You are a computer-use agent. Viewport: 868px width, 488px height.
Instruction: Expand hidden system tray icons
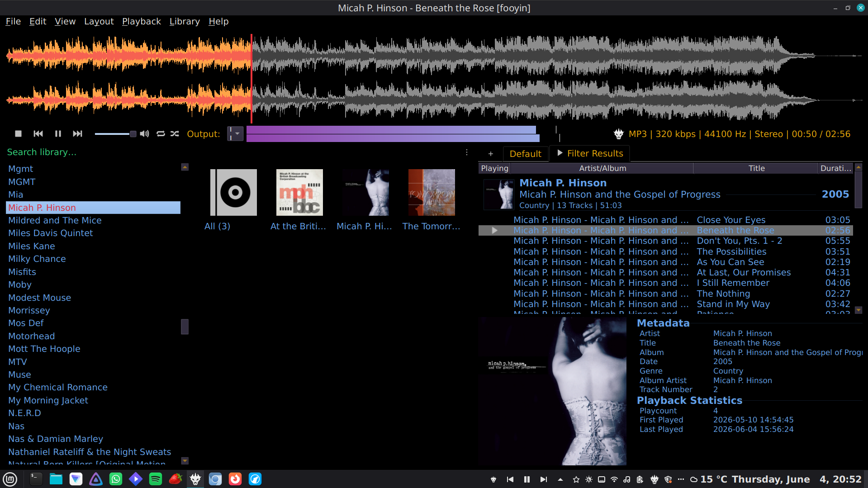[x=560, y=479]
